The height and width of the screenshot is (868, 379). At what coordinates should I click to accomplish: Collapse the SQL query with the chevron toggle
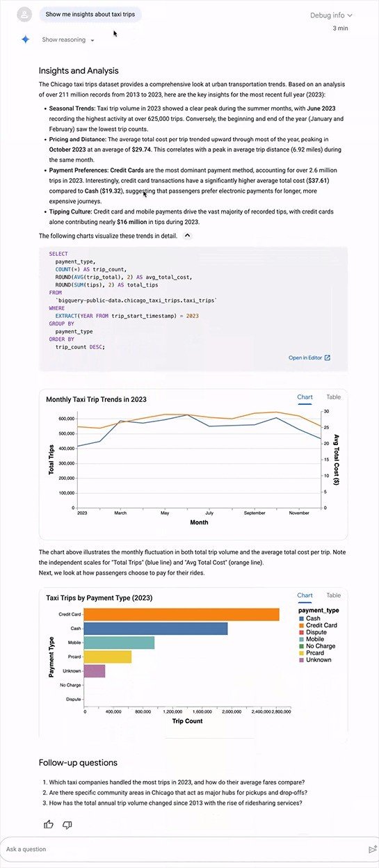pyautogui.click(x=187, y=236)
